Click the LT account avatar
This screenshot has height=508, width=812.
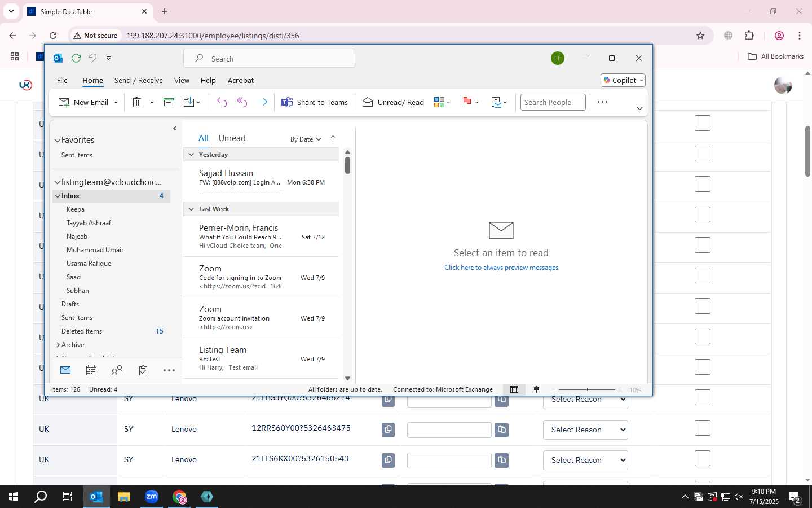(557, 58)
